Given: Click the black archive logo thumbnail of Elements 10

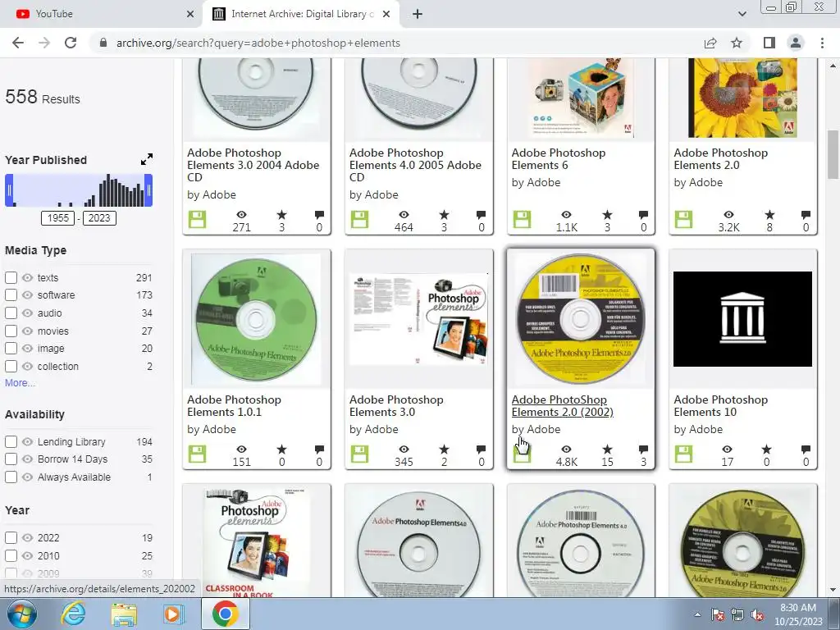Looking at the screenshot, I should pyautogui.click(x=742, y=319).
